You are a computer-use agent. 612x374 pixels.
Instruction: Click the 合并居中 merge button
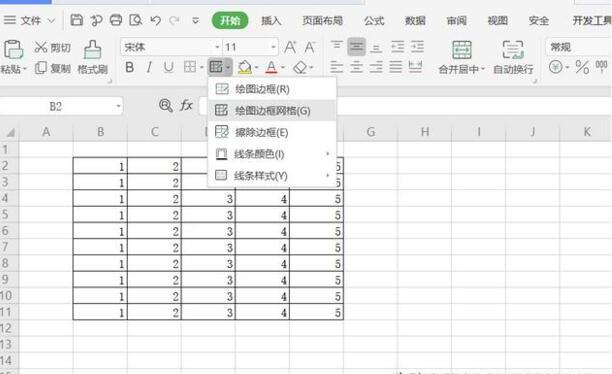(461, 57)
